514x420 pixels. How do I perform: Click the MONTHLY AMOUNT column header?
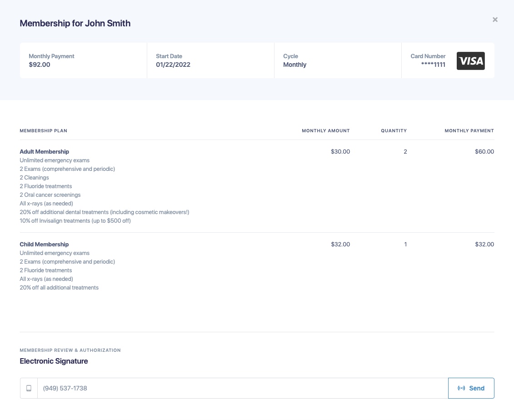pos(326,130)
